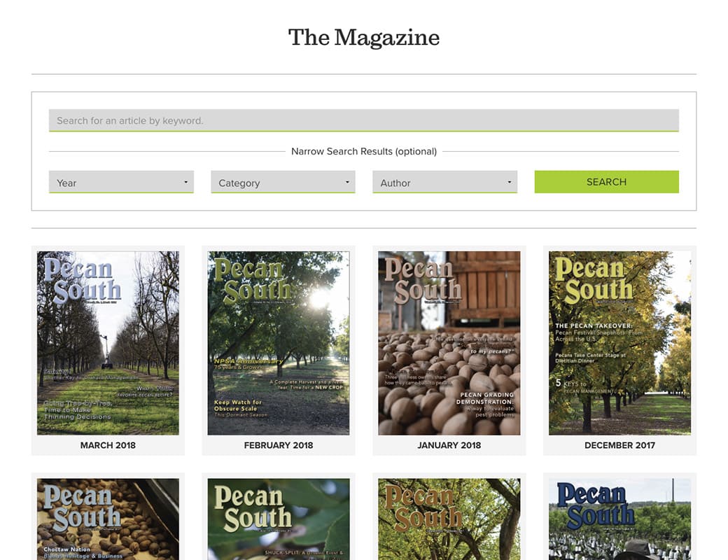Click the article keyword search field

pyautogui.click(x=363, y=120)
